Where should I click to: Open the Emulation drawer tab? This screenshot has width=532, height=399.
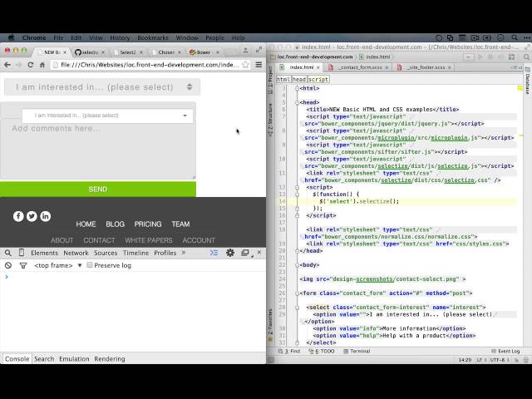tap(74, 358)
